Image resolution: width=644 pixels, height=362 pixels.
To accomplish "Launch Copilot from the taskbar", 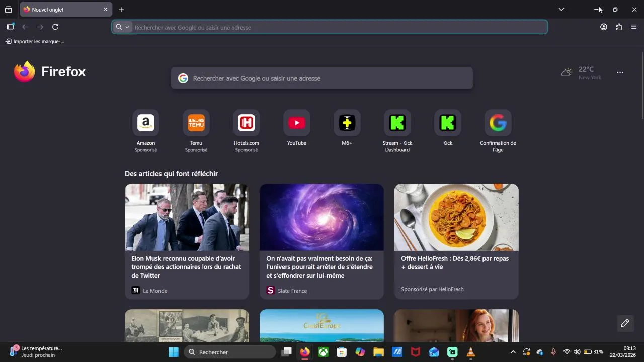I will (x=360, y=352).
